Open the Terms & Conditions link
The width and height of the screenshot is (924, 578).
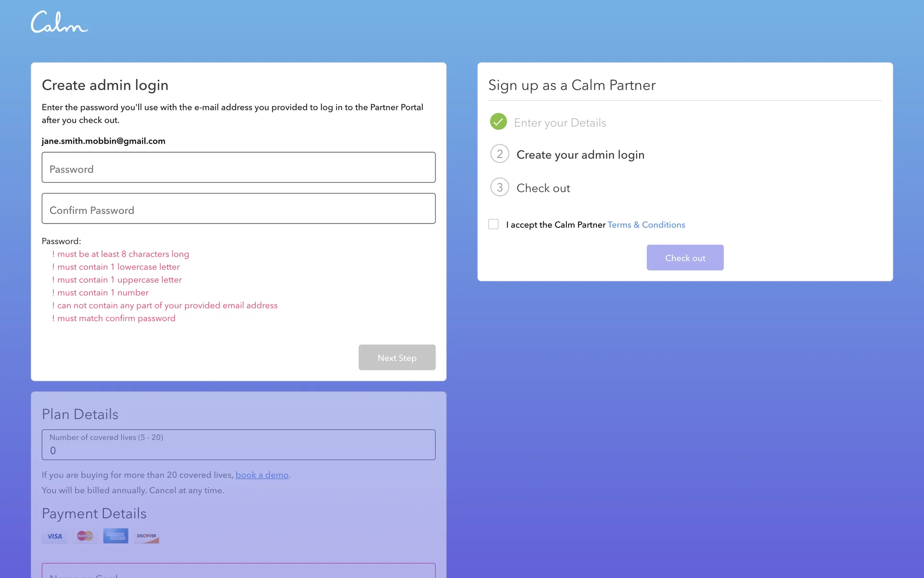tap(646, 225)
